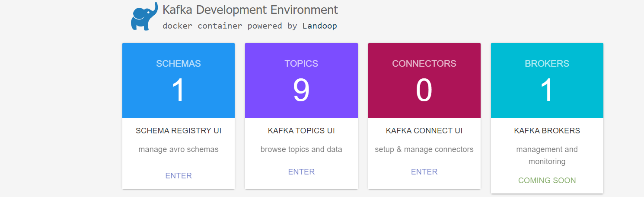Image resolution: width=644 pixels, height=197 pixels.
Task: Select the KAFKA TOPICS UI title
Action: (x=301, y=130)
